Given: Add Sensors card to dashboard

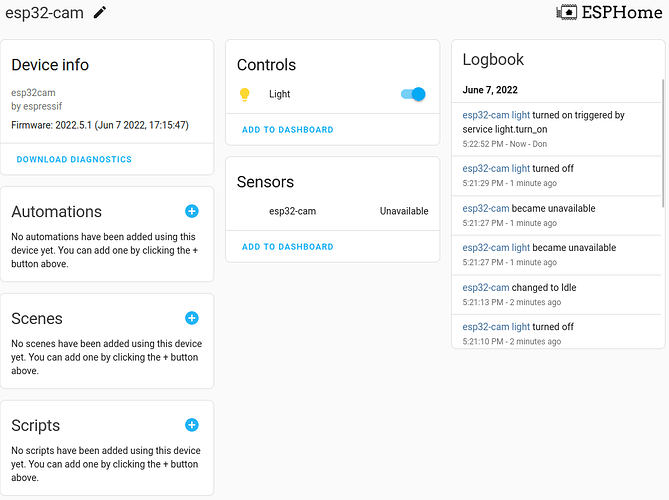Looking at the screenshot, I should point(288,247).
